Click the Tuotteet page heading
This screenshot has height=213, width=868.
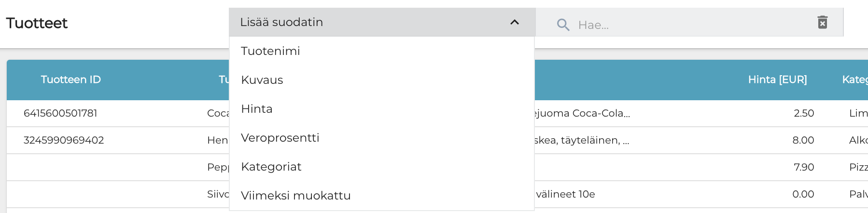(37, 23)
